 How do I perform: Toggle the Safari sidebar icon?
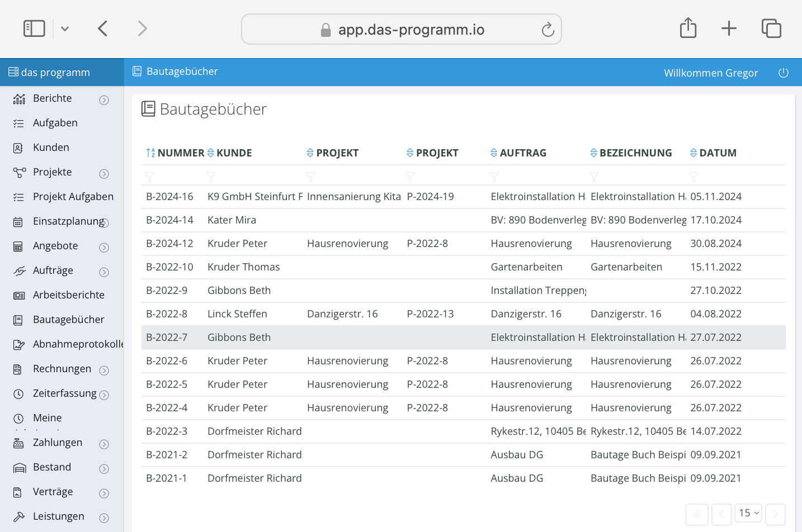(x=34, y=28)
